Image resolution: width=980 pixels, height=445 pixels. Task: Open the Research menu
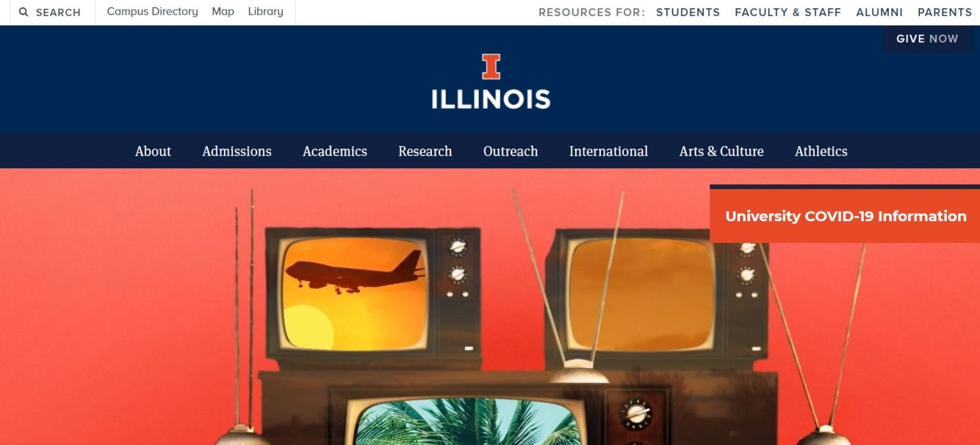[x=425, y=151]
